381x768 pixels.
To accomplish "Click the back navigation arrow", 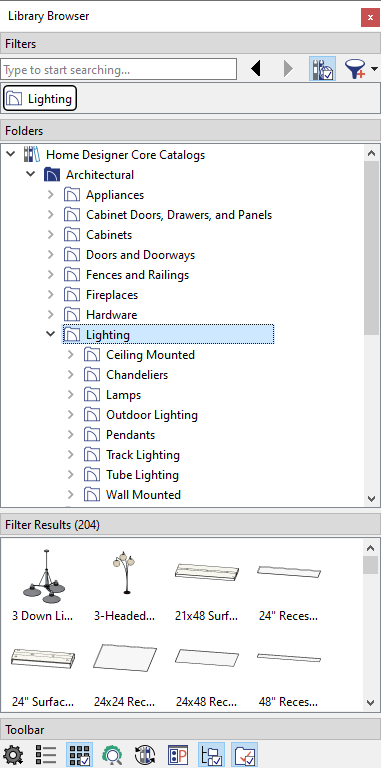I will (255, 69).
